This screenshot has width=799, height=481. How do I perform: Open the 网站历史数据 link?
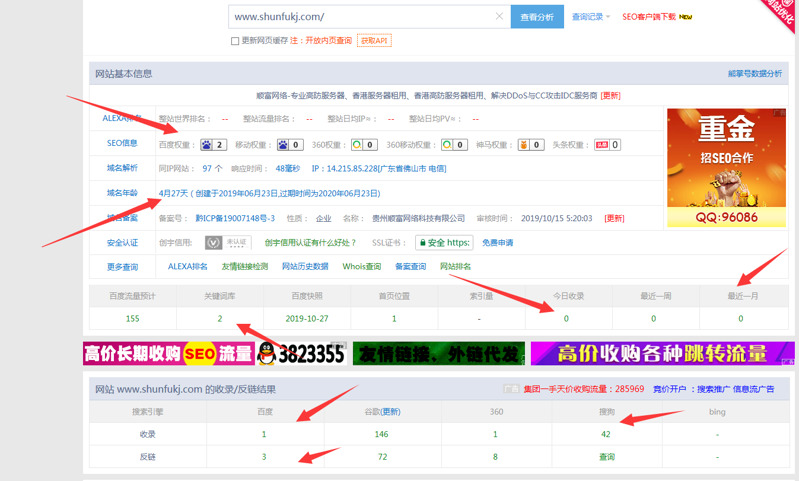pyautogui.click(x=305, y=266)
